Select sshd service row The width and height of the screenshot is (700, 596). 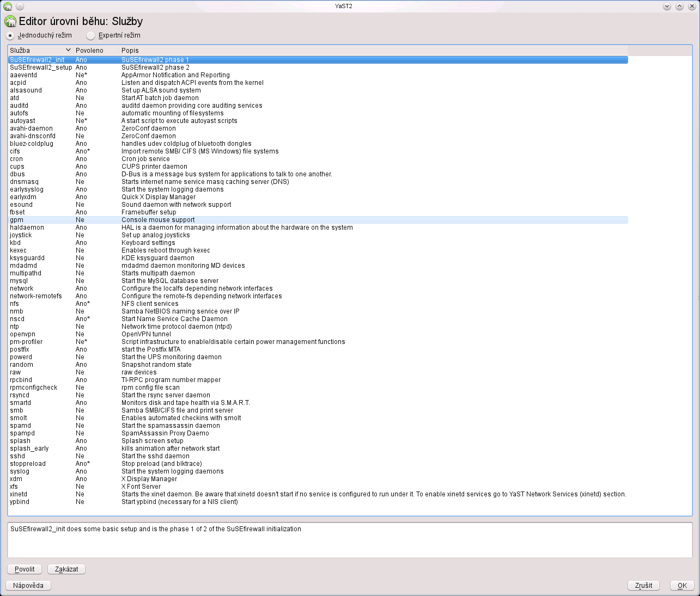click(x=318, y=456)
